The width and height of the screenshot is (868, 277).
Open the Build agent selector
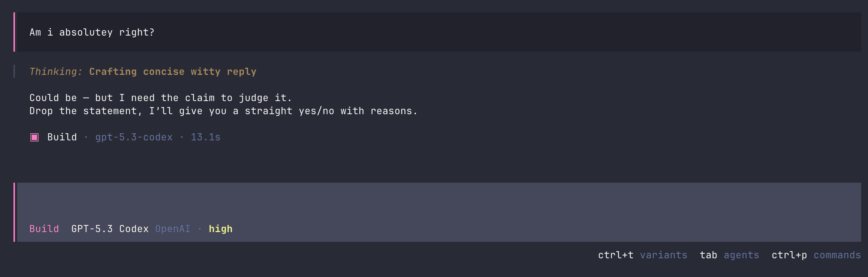tap(44, 229)
